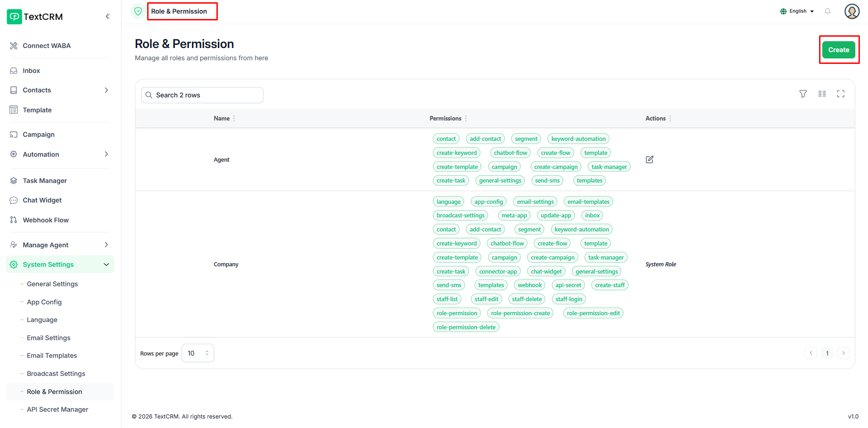The width and height of the screenshot is (868, 428).
Task: Change rows per page value
Action: pos(197,353)
